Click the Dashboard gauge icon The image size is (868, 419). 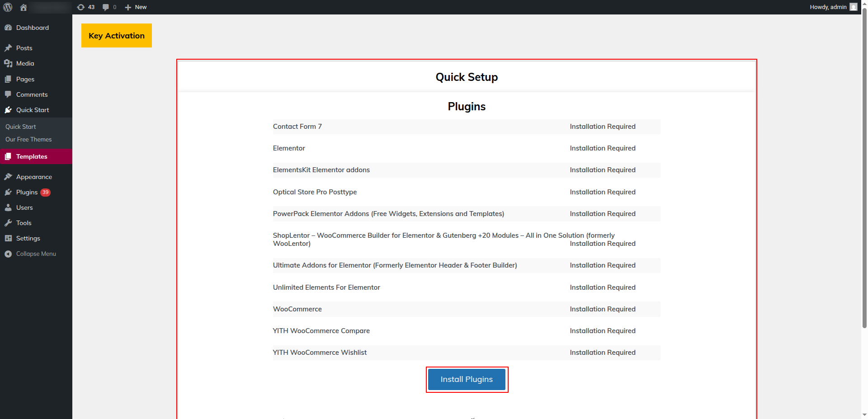click(8, 28)
